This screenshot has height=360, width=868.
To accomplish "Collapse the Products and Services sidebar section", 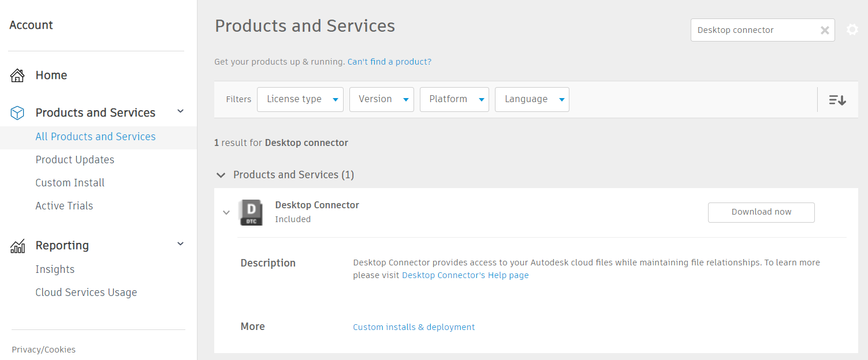I will [x=180, y=111].
